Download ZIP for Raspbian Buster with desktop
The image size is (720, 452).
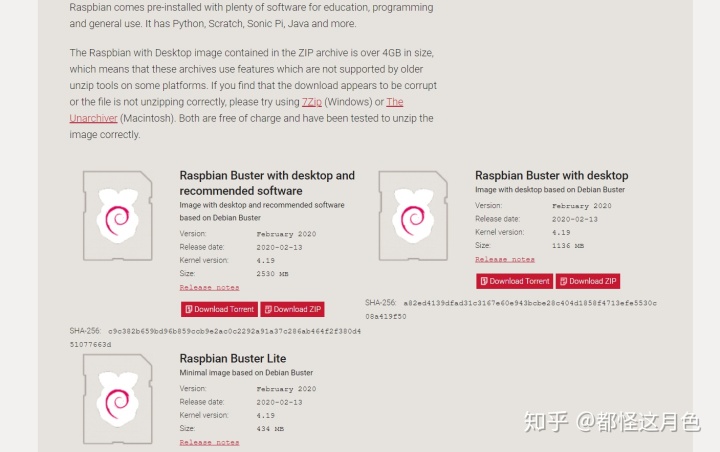coord(588,281)
